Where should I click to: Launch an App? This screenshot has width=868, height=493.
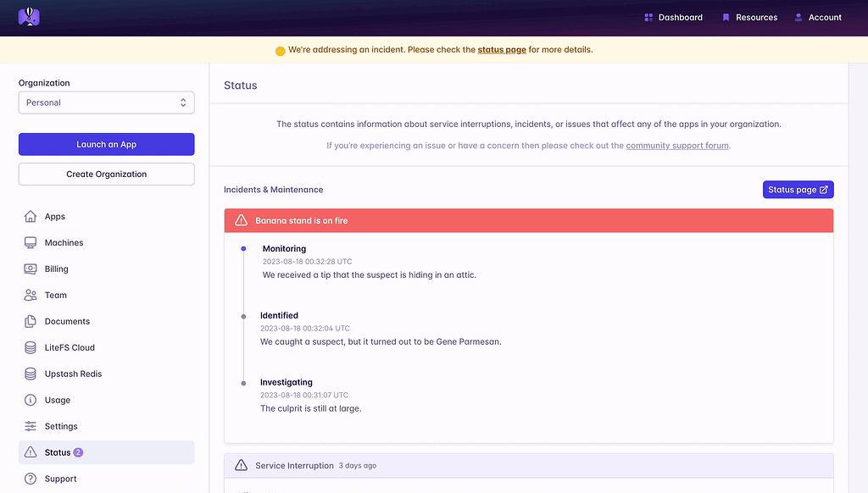coord(106,144)
